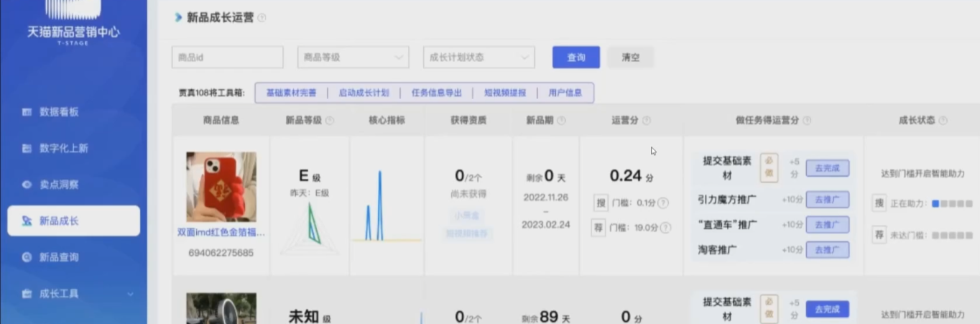Click help icon beside 门槛 19.0分

coord(665,228)
